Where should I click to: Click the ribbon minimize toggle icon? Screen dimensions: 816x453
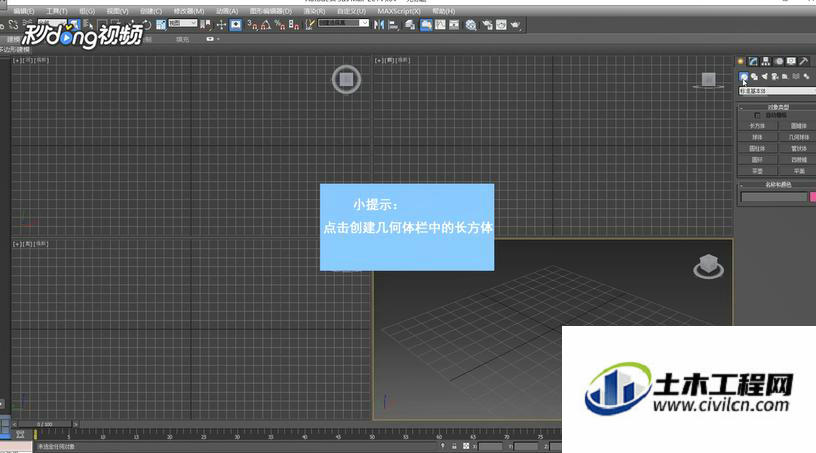[210, 39]
